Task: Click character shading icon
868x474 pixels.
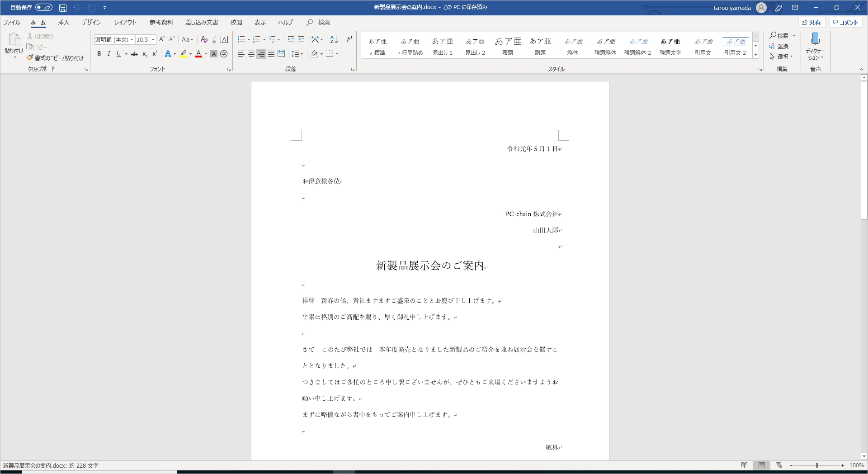Action: [214, 54]
